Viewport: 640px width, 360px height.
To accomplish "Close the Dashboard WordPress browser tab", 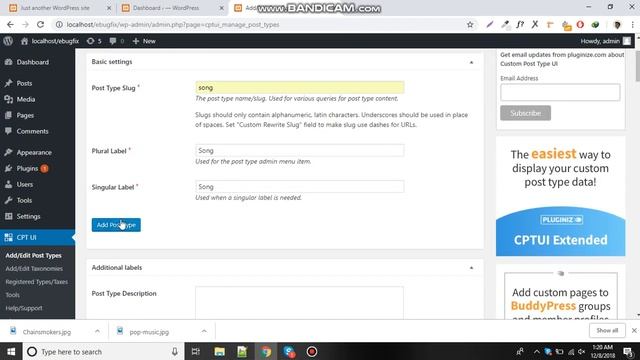I will coord(221,8).
